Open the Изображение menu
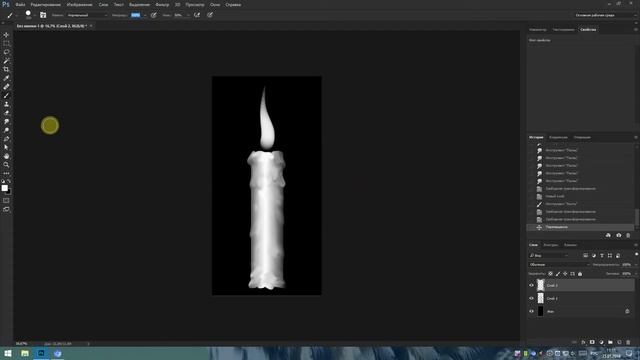Screen dimensions: 640x360 80,4
